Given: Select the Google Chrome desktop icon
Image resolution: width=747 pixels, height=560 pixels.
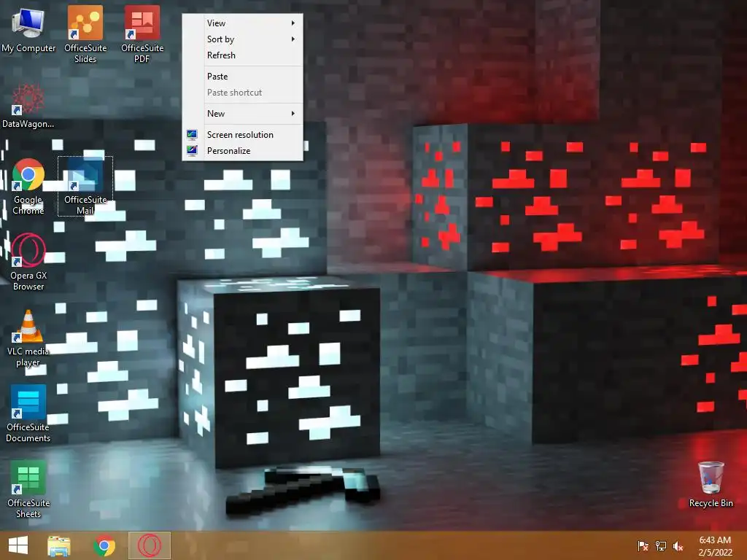Looking at the screenshot, I should 28,187.
